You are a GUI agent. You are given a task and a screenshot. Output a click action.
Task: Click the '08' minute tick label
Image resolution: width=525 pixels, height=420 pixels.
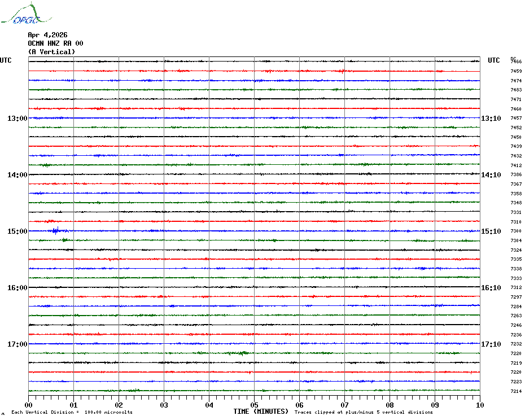click(390, 405)
